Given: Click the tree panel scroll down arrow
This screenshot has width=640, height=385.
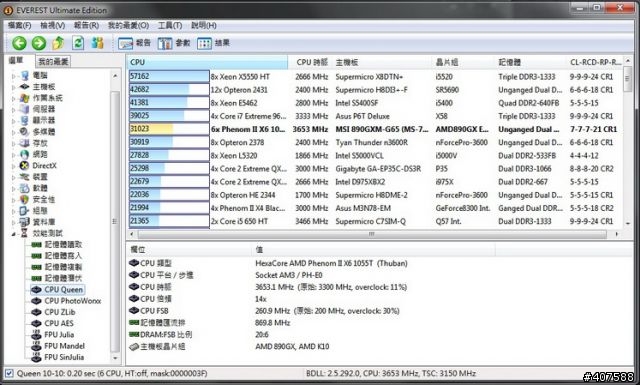Looking at the screenshot, I should (116, 358).
